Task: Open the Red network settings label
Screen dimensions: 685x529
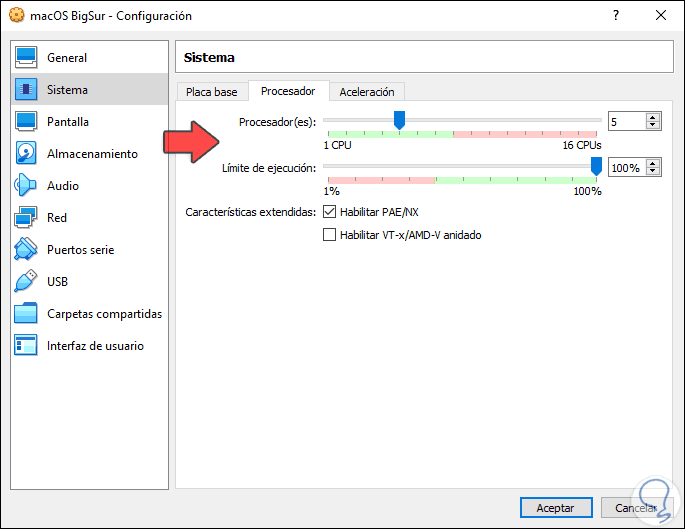Action: [x=57, y=218]
